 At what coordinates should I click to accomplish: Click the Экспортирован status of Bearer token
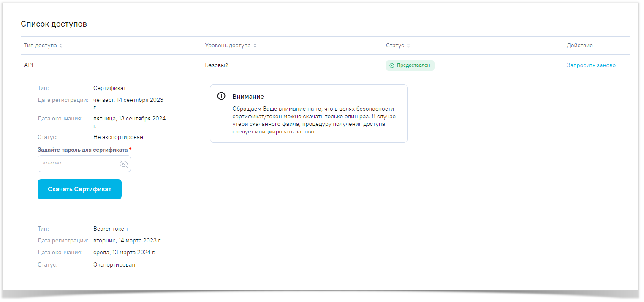[114, 265]
